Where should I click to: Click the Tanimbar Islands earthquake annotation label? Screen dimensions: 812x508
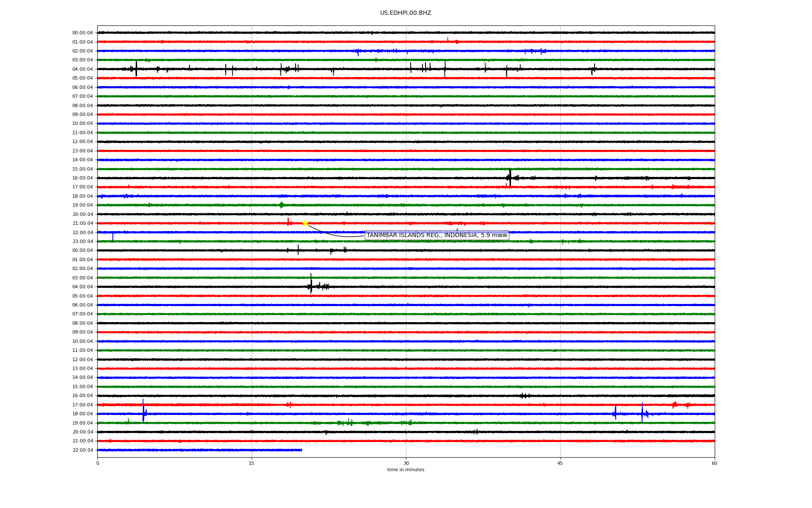pos(436,235)
